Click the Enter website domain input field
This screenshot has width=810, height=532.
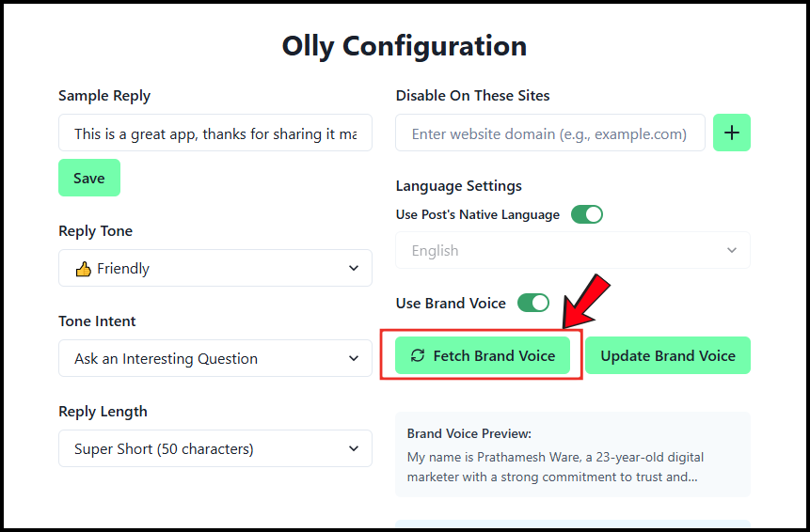click(x=550, y=133)
